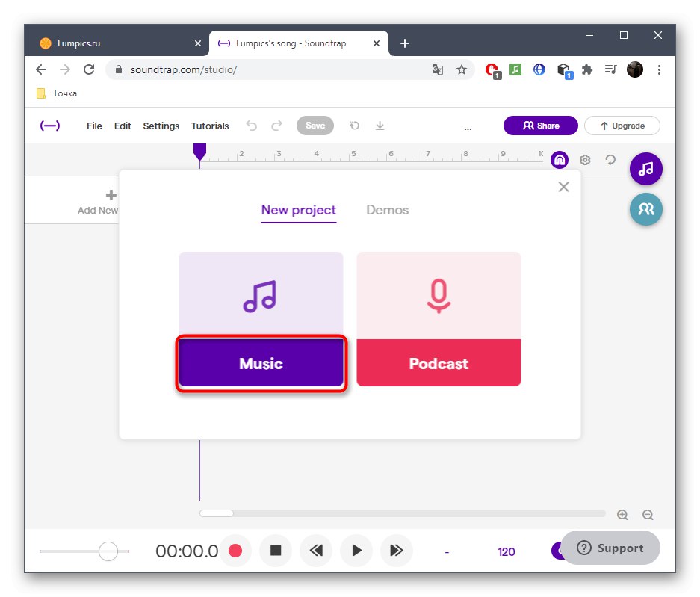Viewport: 700px width, 597px height.
Task: Click the horizontal timeline scrollbar thumb
Action: (x=217, y=513)
